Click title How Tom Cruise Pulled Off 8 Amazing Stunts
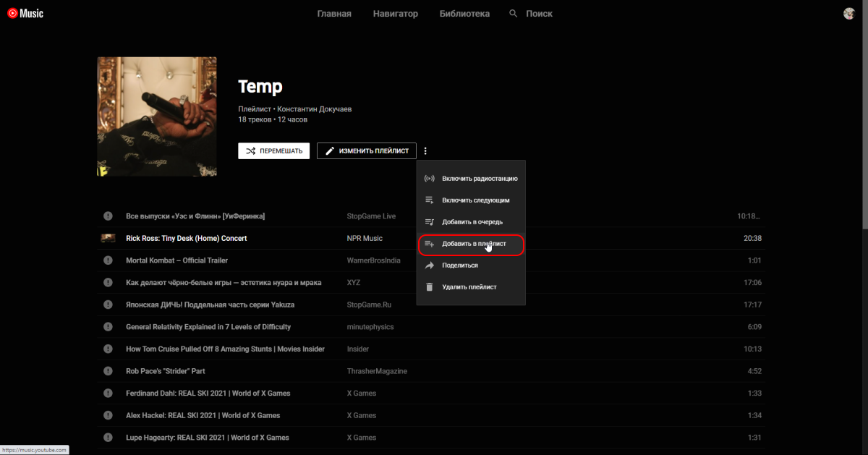The width and height of the screenshot is (868, 455). pyautogui.click(x=225, y=349)
